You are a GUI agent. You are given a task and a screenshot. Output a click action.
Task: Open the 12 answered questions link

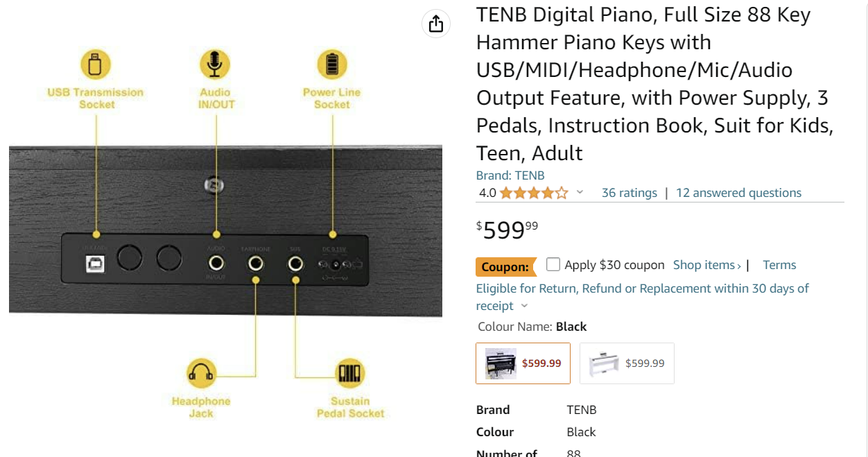[738, 193]
